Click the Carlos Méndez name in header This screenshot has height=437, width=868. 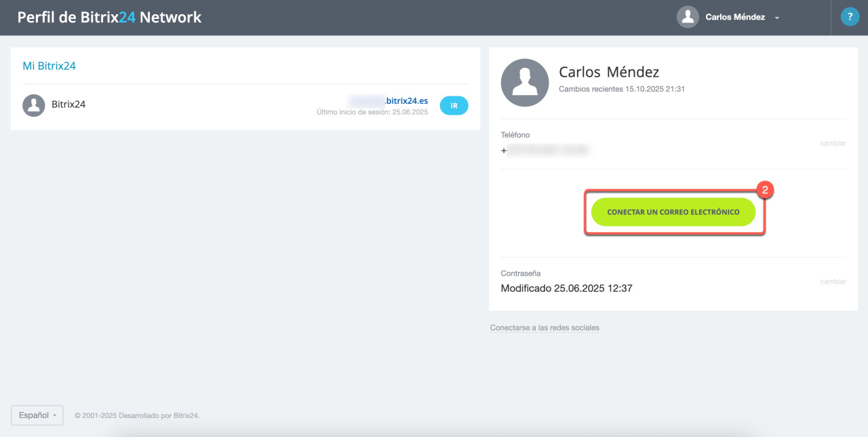coord(735,17)
